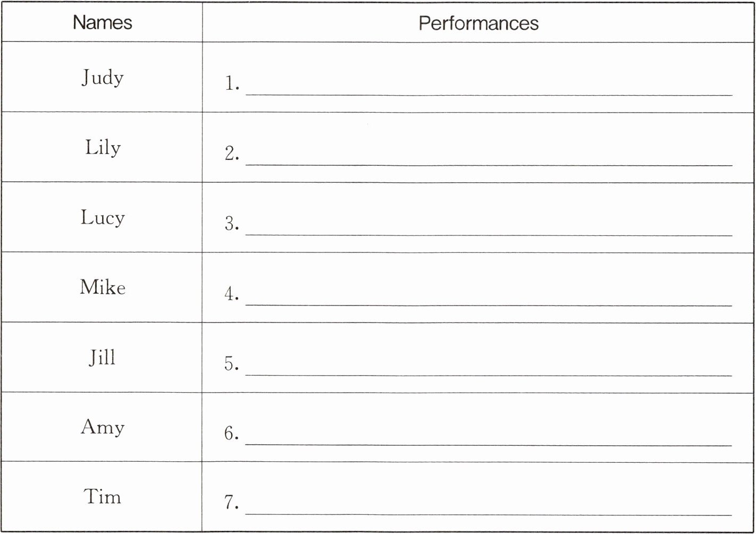The height and width of the screenshot is (534, 756).
Task: Click the Performances column header
Action: (478, 23)
